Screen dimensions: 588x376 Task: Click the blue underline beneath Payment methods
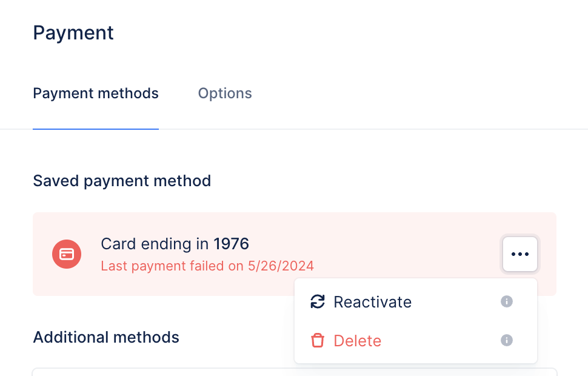pyautogui.click(x=96, y=129)
